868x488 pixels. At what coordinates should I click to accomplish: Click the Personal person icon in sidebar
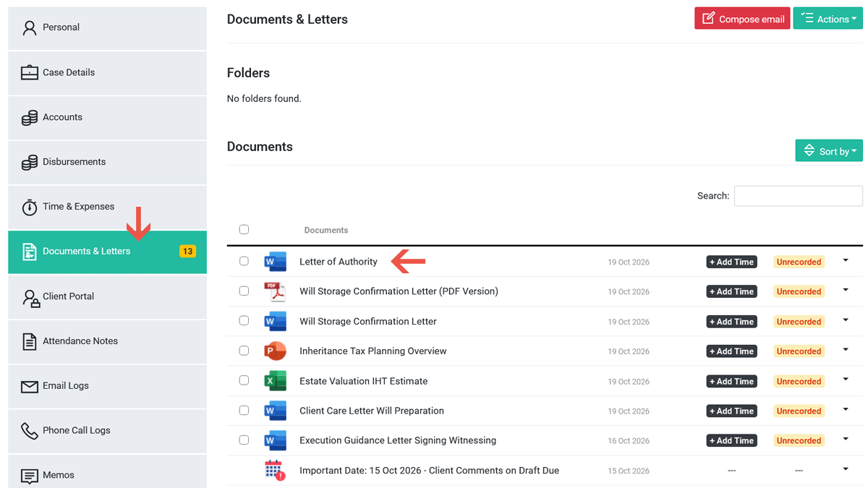coord(29,27)
